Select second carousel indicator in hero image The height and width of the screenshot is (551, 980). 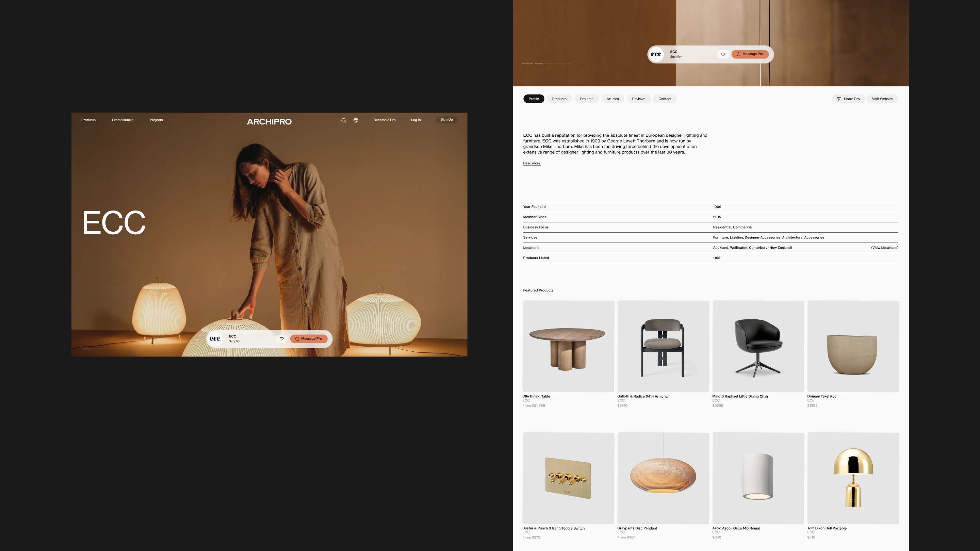99,348
